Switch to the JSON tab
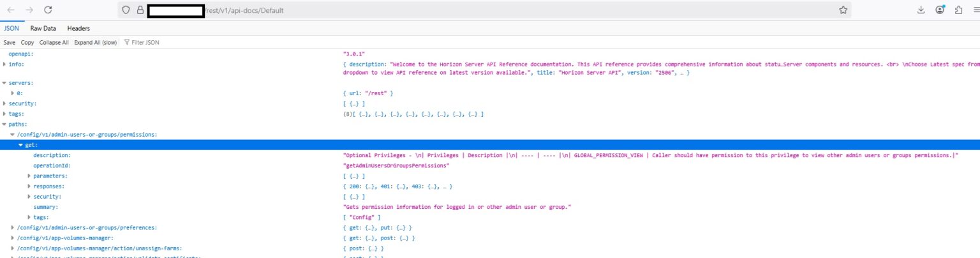This screenshot has height=258, width=980. click(x=11, y=28)
